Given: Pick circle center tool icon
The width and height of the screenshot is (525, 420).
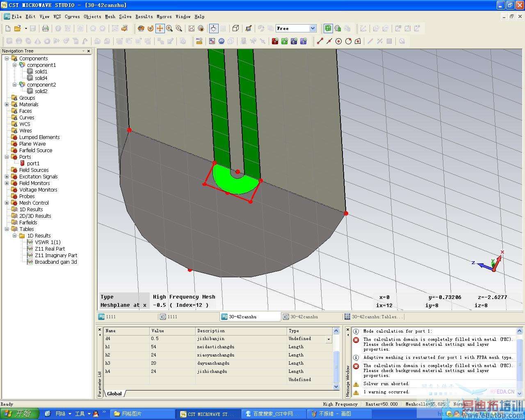Looking at the screenshot, I should point(338,41).
